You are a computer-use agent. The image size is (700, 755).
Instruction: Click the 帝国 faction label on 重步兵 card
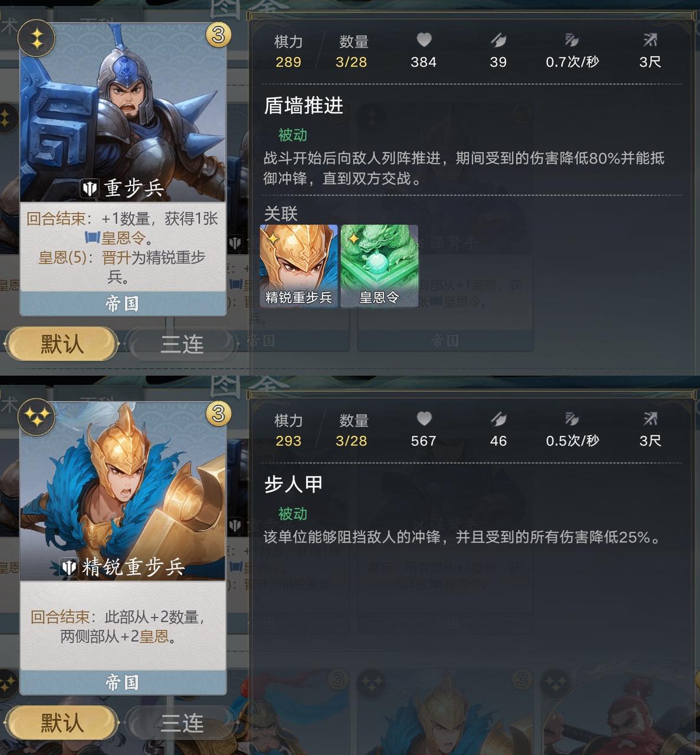[x=123, y=304]
